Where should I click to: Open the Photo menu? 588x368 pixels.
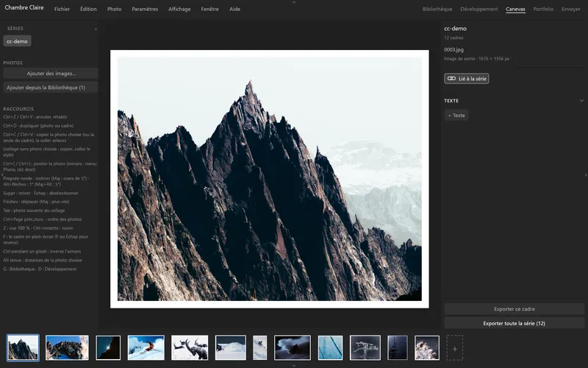pyautogui.click(x=115, y=9)
